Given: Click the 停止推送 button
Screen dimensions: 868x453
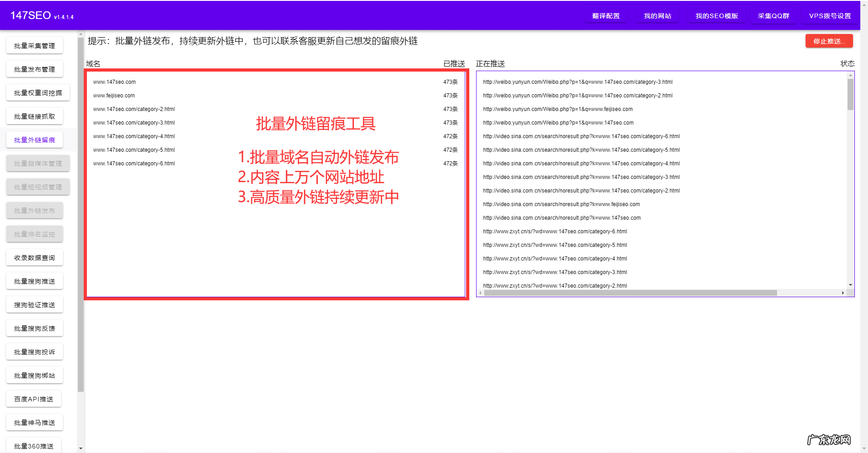Looking at the screenshot, I should 829,41.
